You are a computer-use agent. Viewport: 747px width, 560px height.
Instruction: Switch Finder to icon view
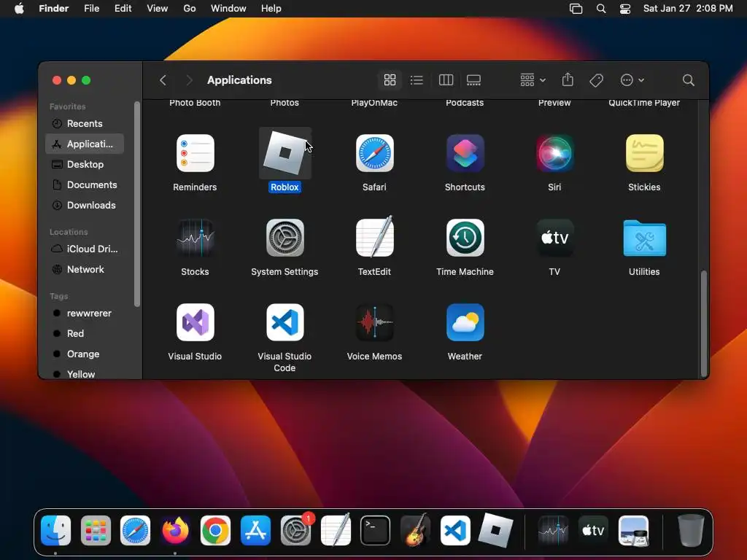tap(390, 80)
